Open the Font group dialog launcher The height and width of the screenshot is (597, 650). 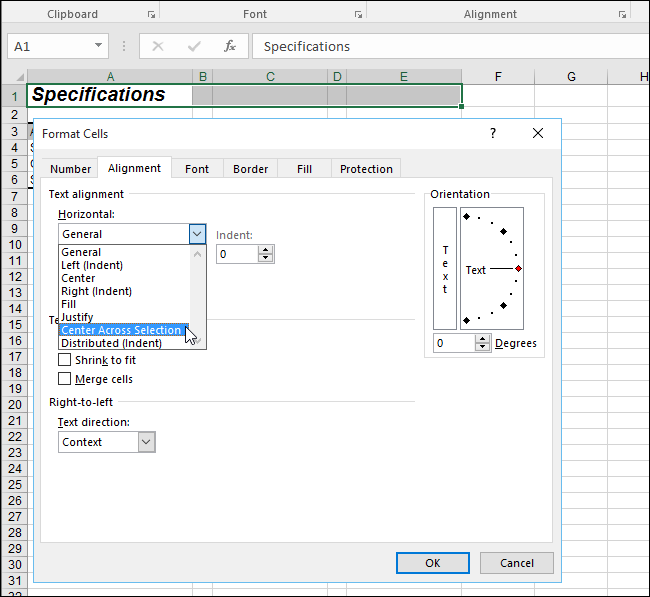pos(358,15)
